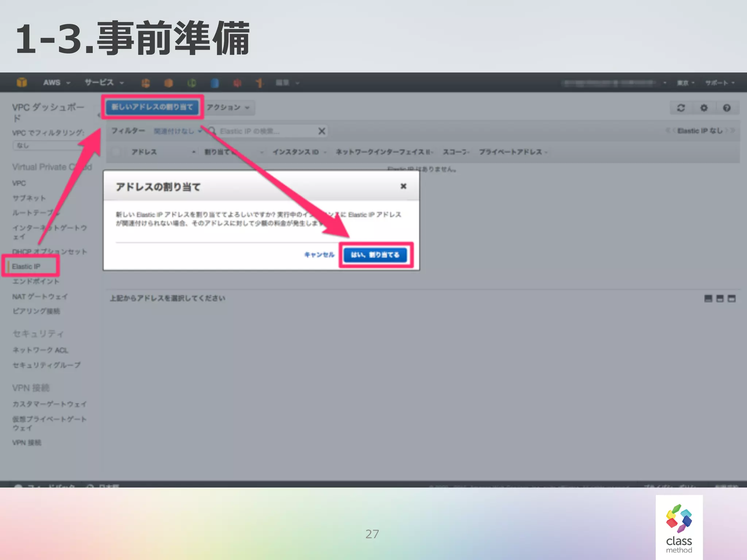Select Elastic IP in the sidebar

click(26, 267)
